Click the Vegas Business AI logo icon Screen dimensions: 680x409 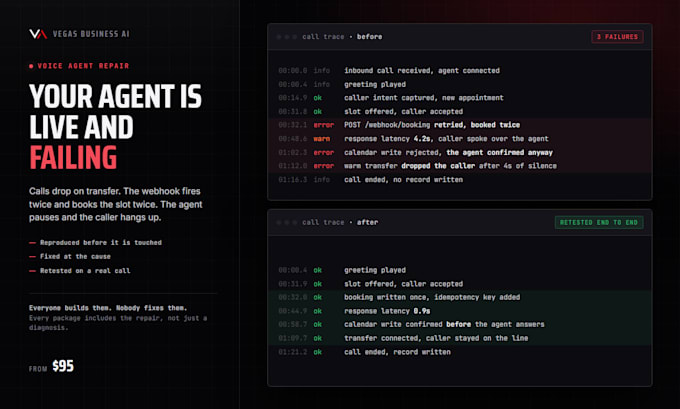click(x=38, y=34)
